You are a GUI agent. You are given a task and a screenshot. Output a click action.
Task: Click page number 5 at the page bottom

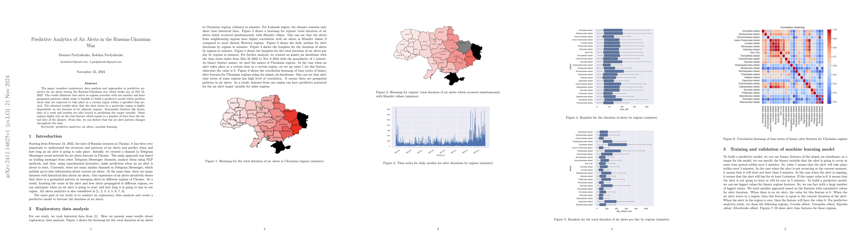click(x=785, y=229)
